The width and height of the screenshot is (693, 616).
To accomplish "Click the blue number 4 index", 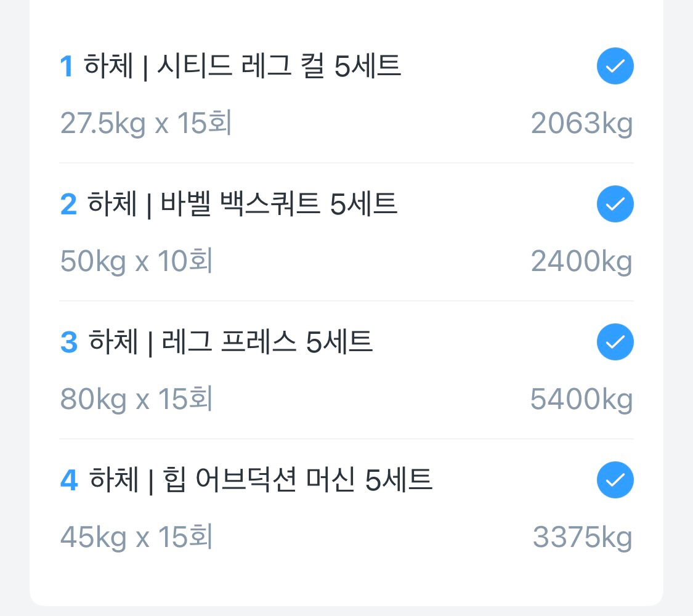I will (x=68, y=480).
